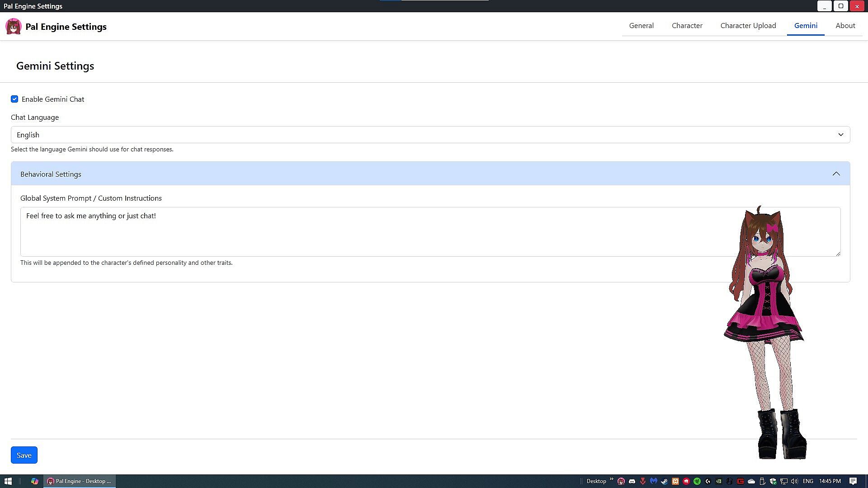868x488 pixels.
Task: Switch to the General tab
Action: [x=641, y=26]
